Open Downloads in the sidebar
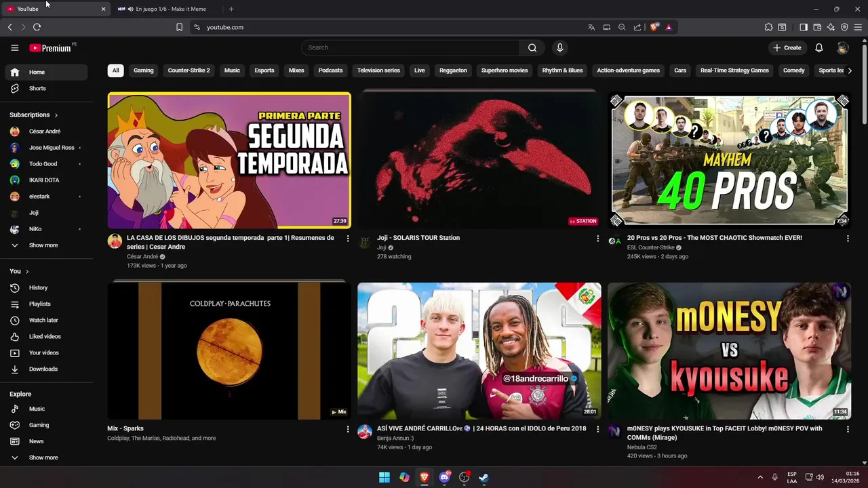 46,369
